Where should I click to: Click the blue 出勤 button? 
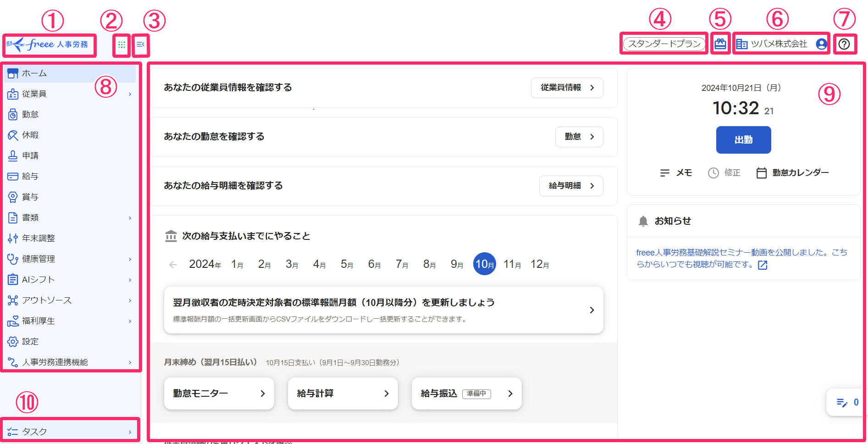click(x=743, y=140)
